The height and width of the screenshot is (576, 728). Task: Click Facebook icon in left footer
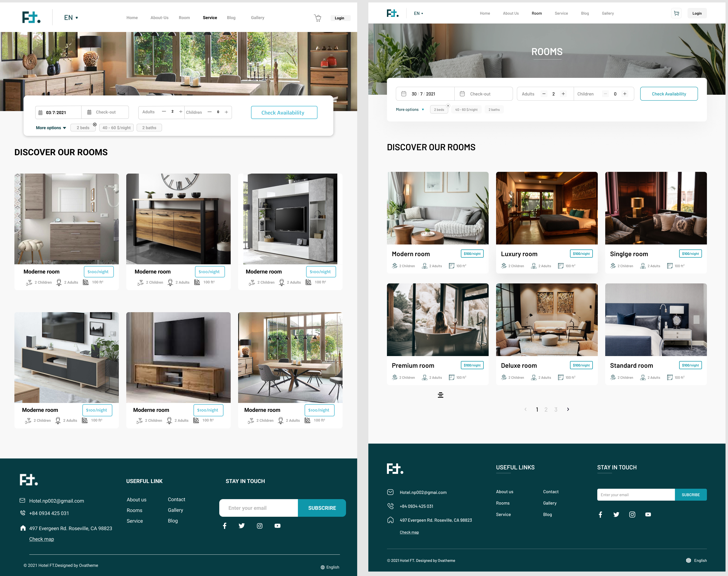225,526
